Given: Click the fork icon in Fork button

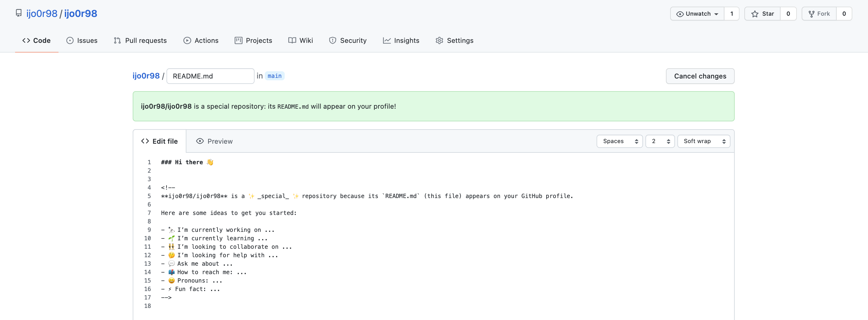Looking at the screenshot, I should tap(811, 14).
